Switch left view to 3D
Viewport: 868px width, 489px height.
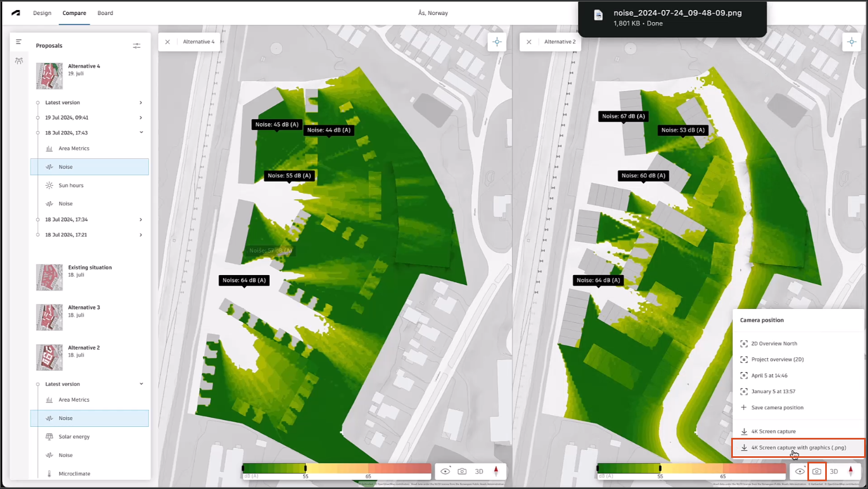click(479, 471)
